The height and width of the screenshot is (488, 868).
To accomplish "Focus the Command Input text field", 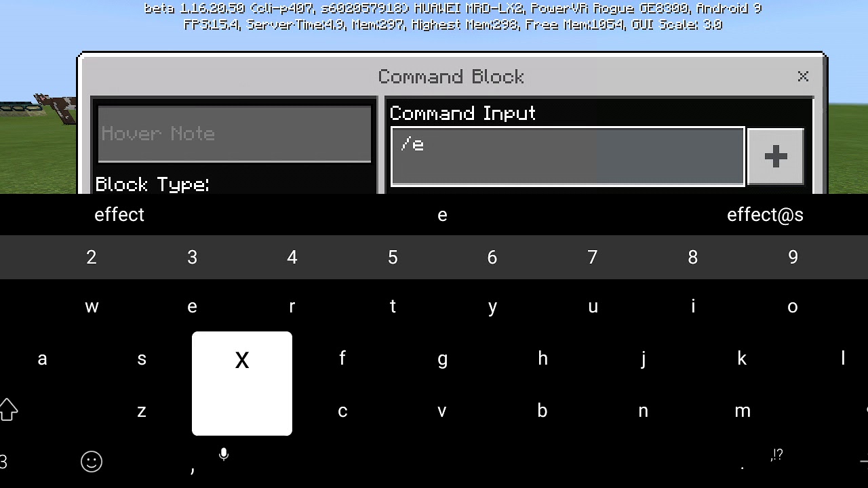I will 568,157.
